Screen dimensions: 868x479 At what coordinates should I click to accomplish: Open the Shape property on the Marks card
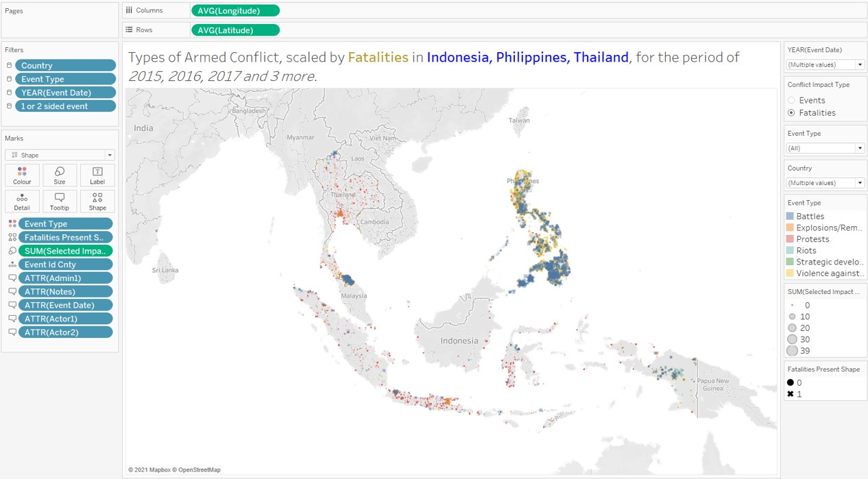coord(97,201)
